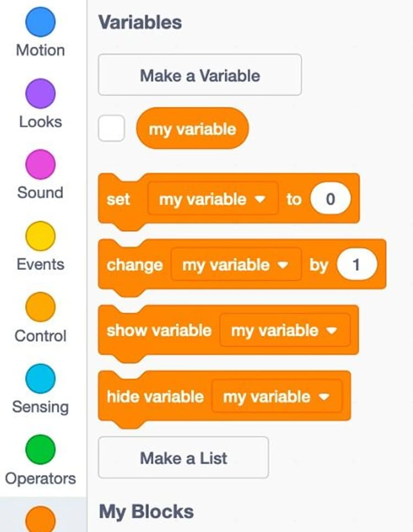This screenshot has width=413, height=532.
Task: Click the Make a Variable button
Action: coord(200,75)
